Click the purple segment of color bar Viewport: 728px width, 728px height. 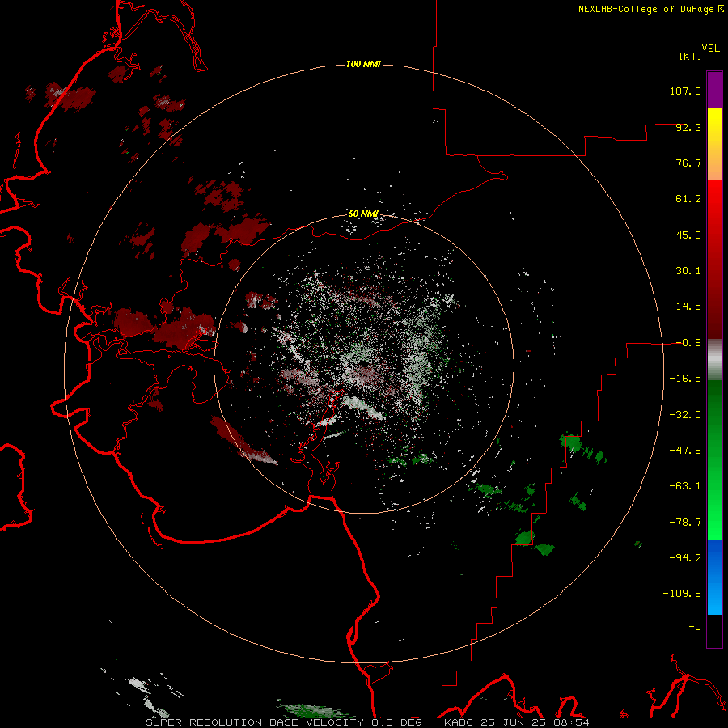pyautogui.click(x=714, y=90)
